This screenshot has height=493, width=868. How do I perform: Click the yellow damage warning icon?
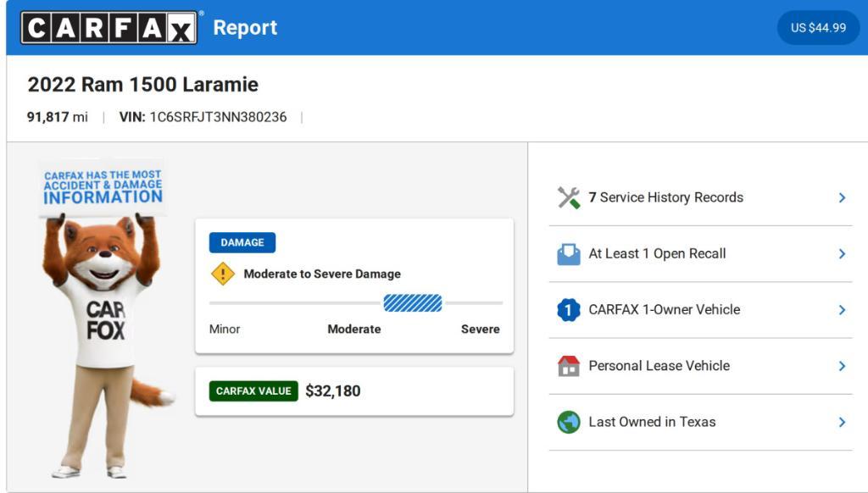pyautogui.click(x=223, y=274)
